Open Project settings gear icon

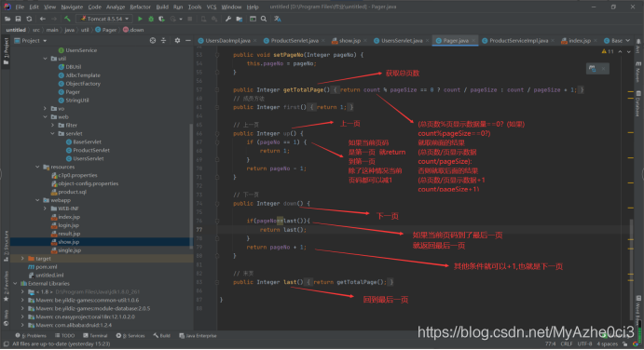point(177,41)
